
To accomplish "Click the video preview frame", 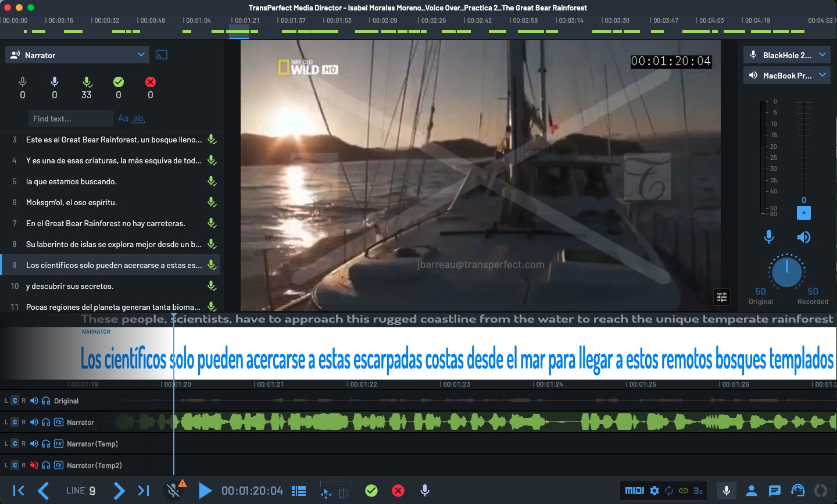I will click(x=481, y=175).
